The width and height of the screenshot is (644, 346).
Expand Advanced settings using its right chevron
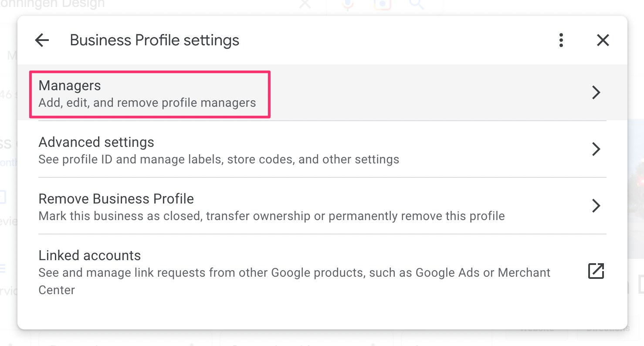point(596,149)
